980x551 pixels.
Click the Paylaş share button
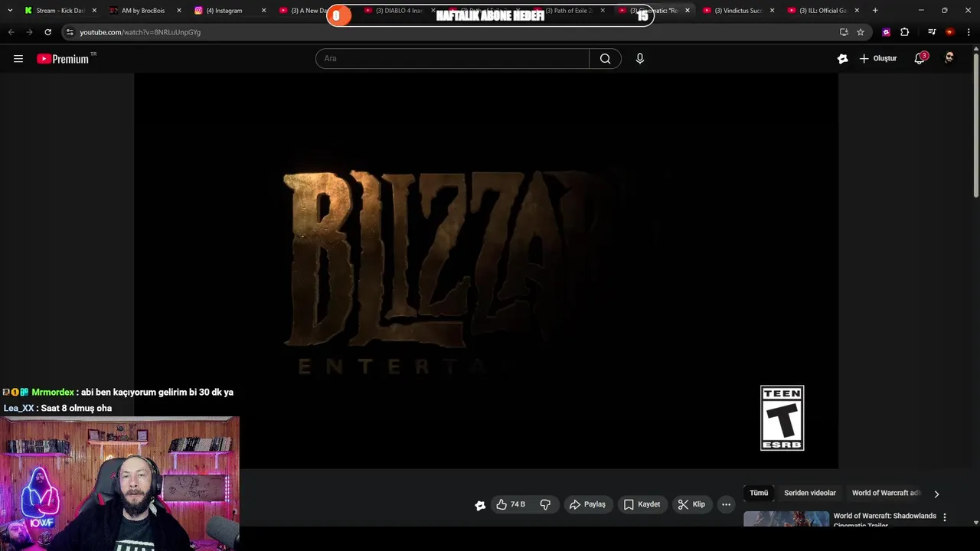tap(587, 504)
